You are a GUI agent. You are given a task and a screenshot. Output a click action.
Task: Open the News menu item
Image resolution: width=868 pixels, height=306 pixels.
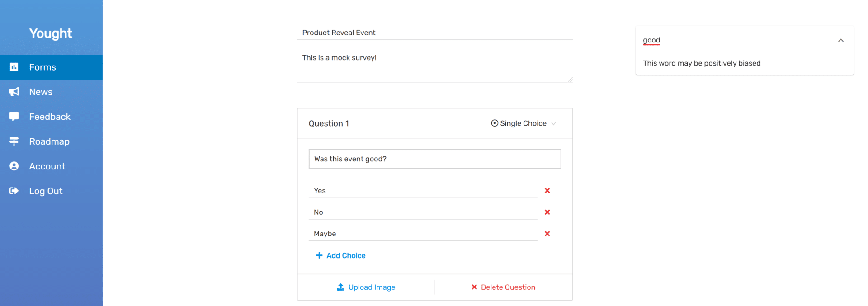41,92
